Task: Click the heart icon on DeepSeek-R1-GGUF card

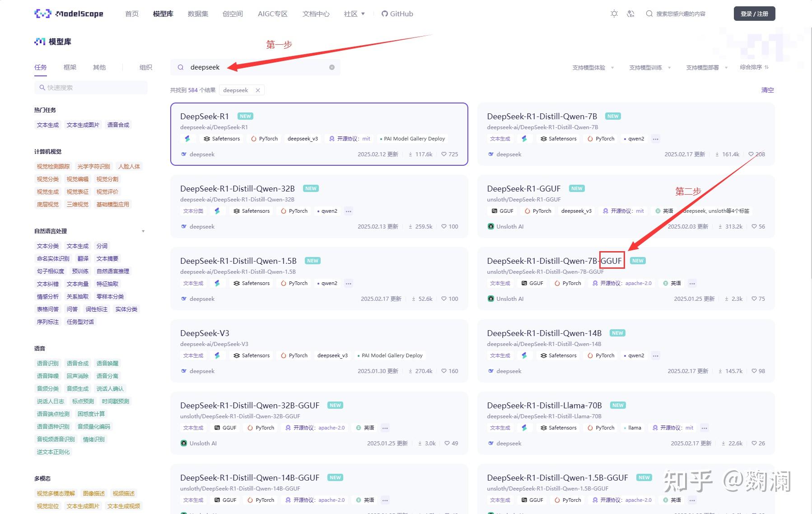Action: (754, 226)
